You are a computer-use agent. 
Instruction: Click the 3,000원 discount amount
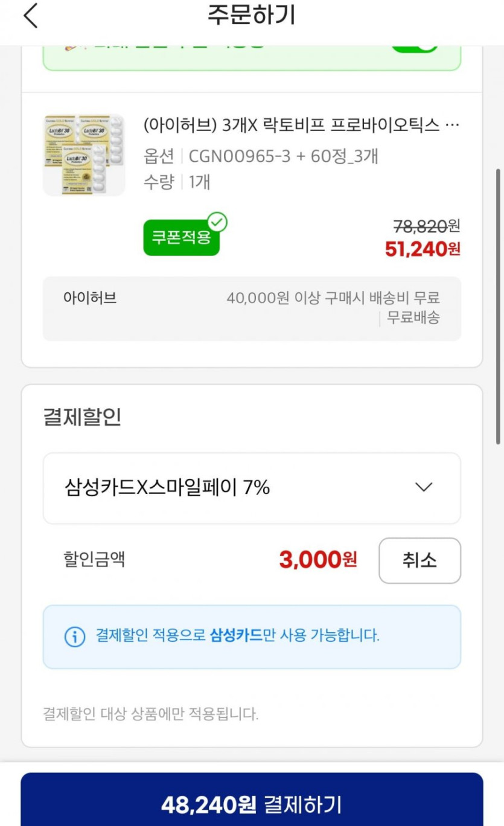point(318,560)
